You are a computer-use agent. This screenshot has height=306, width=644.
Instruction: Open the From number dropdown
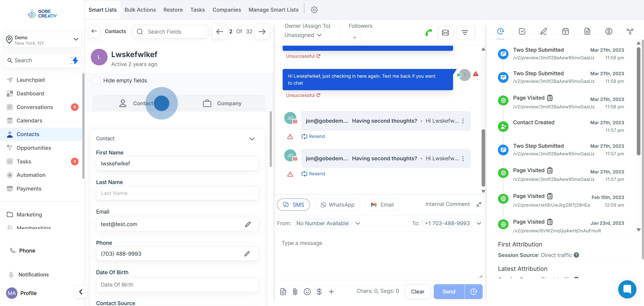point(358,223)
